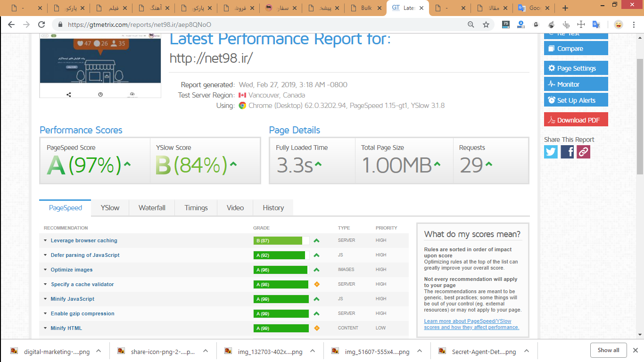Switch to the Google Translate browser tab
The image size is (644, 362).
click(x=533, y=8)
